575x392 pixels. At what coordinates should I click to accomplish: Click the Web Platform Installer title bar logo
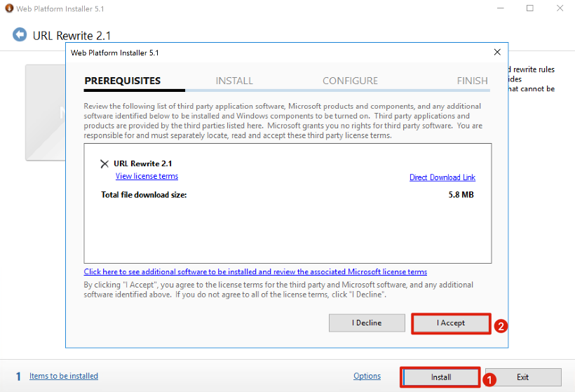9,8
